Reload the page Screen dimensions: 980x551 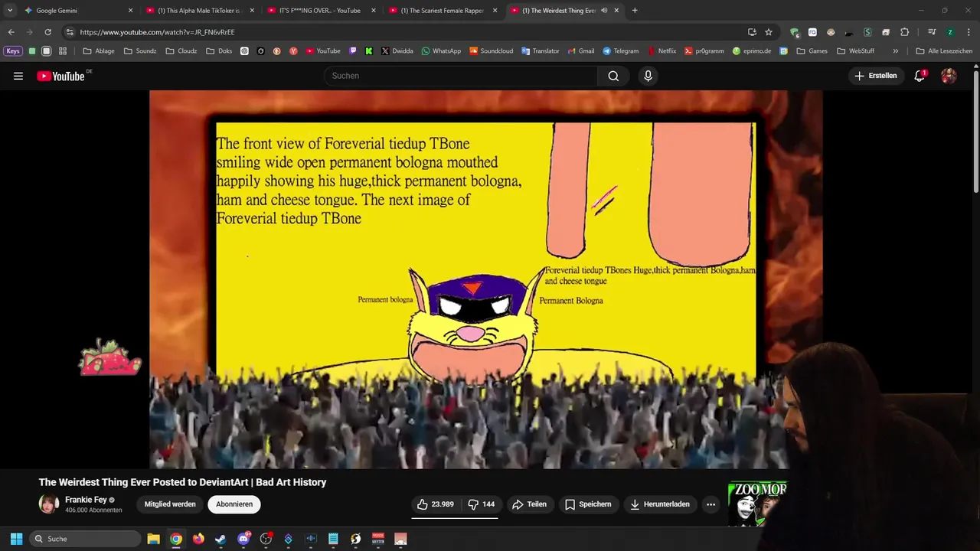[x=47, y=32]
